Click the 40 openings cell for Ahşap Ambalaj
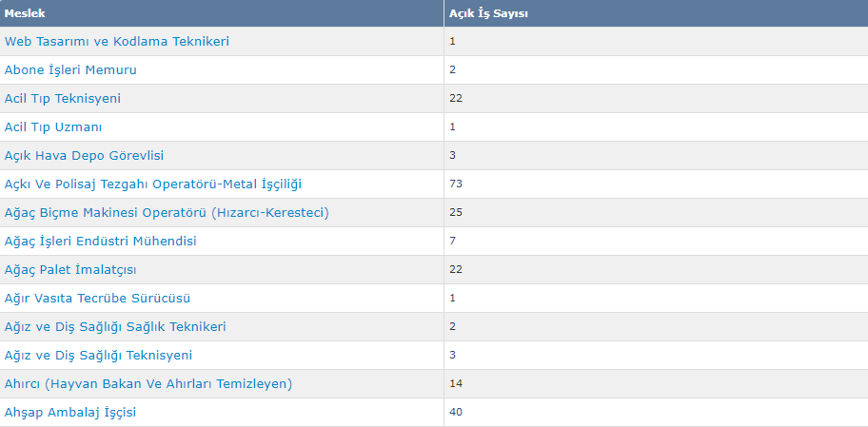 [656, 413]
